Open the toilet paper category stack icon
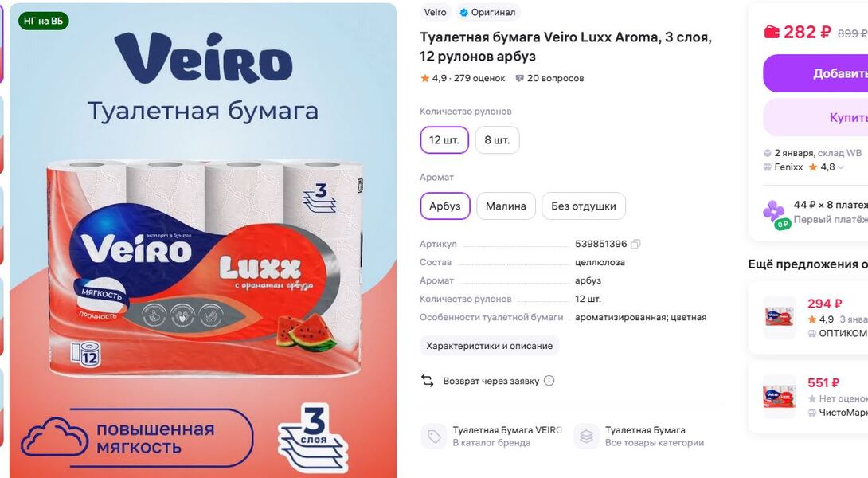The height and width of the screenshot is (478, 868). tap(586, 437)
